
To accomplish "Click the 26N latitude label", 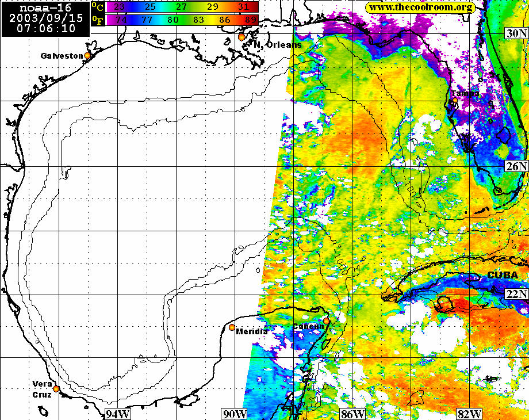I will (516, 166).
